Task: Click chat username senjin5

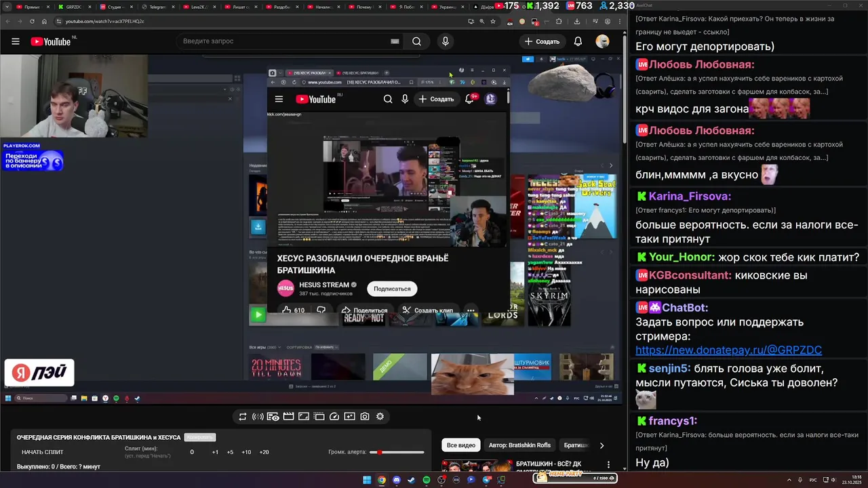Action: coord(669,369)
